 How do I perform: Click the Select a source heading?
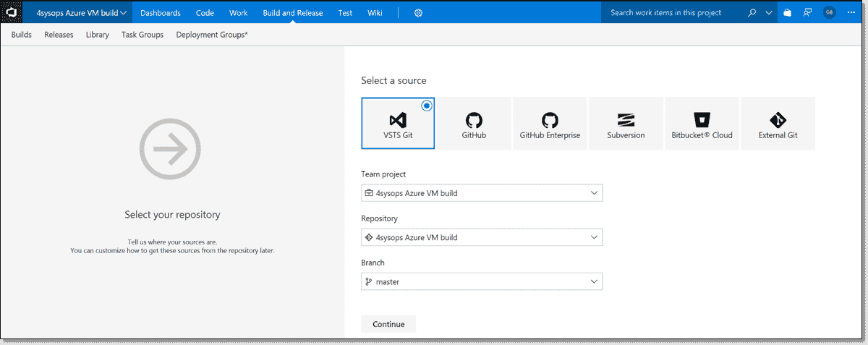[x=394, y=80]
